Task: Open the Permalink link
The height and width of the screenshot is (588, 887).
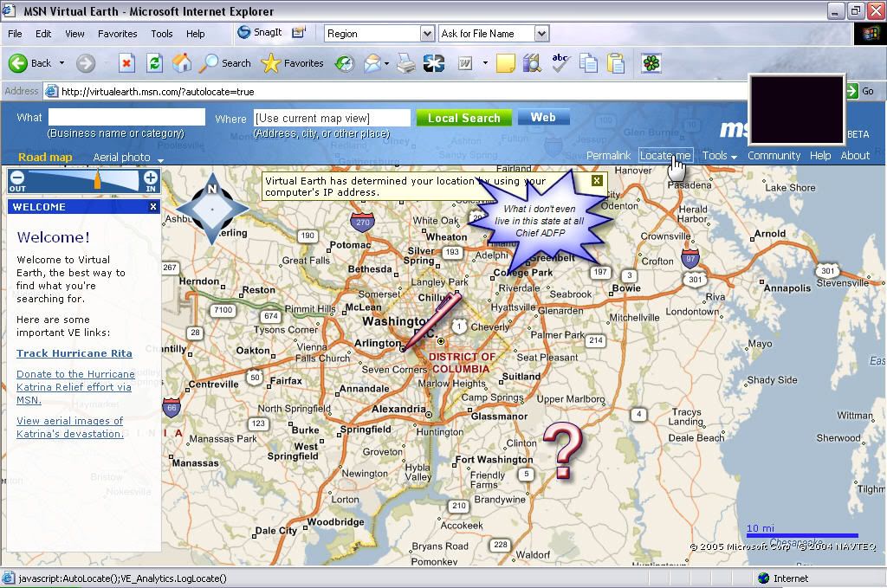Action: pos(608,156)
